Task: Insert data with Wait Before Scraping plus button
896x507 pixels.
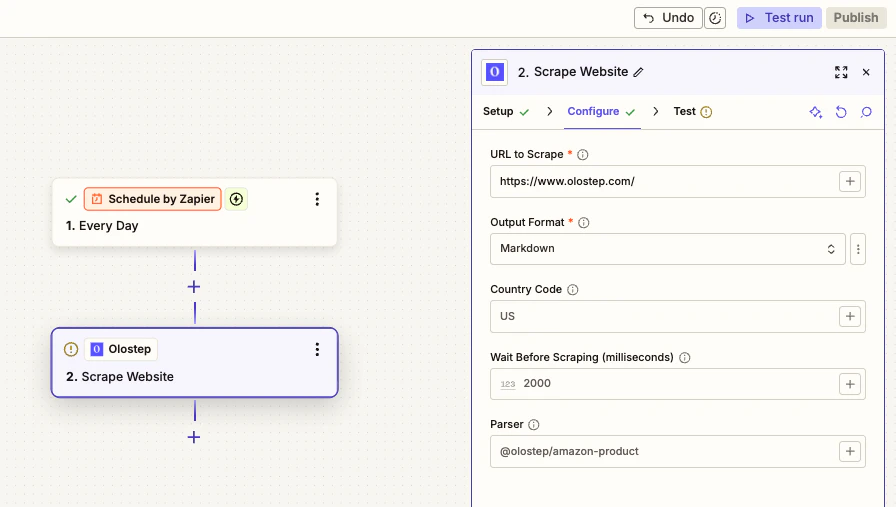Action: (850, 384)
